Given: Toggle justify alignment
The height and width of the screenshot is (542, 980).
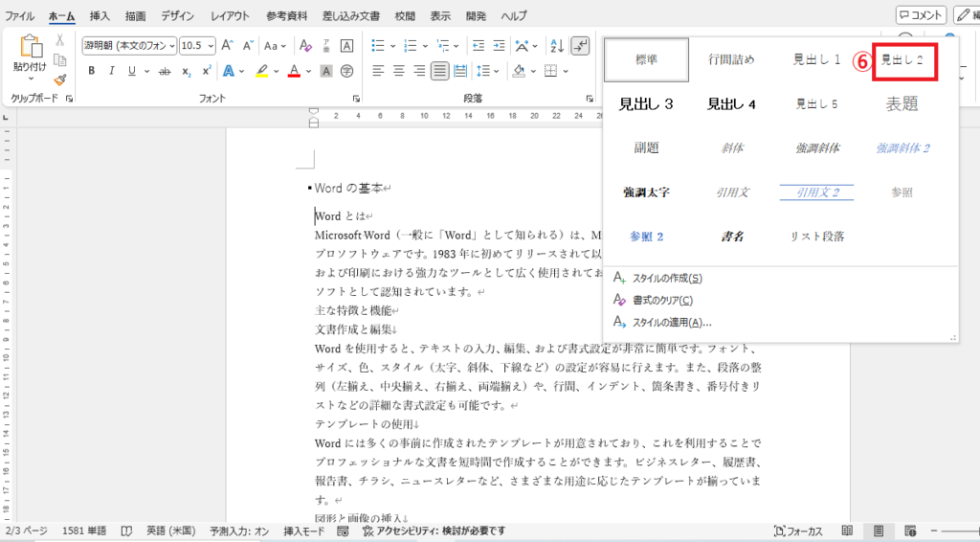Looking at the screenshot, I should point(440,71).
